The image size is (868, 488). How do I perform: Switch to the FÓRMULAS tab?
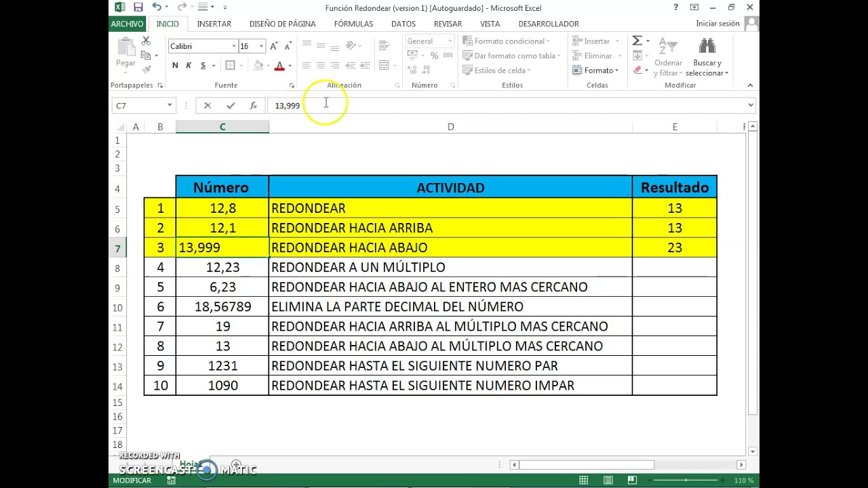point(353,24)
